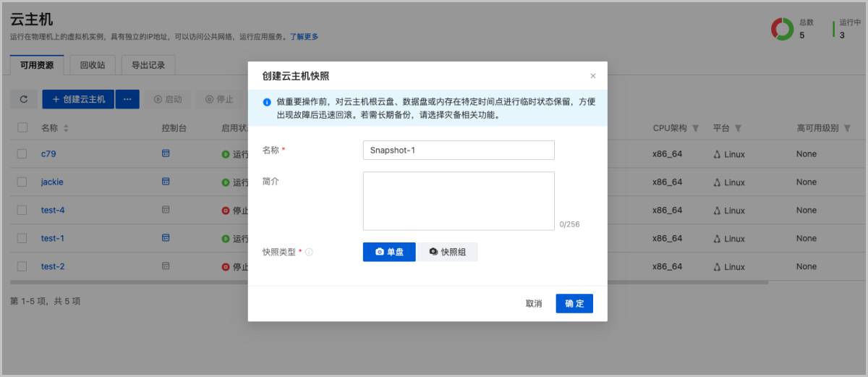Open the 平台 column filter
Image resolution: width=868 pixels, height=377 pixels.
click(x=738, y=128)
